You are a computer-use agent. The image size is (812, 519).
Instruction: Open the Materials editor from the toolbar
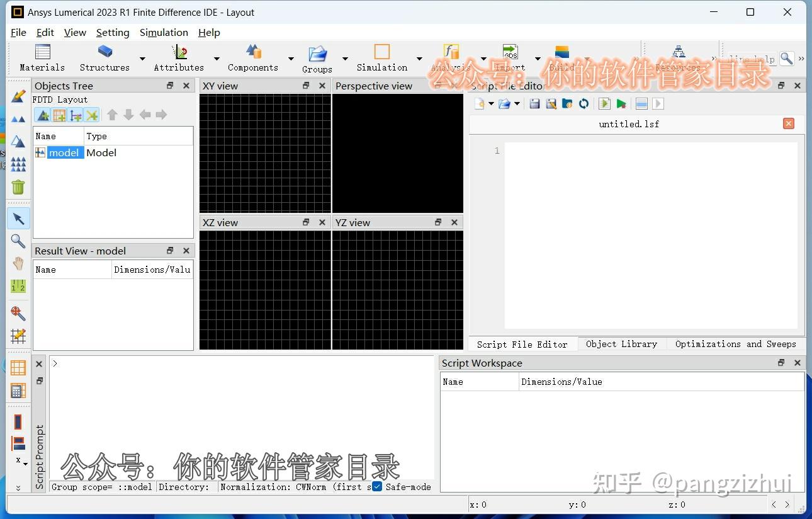coord(42,57)
